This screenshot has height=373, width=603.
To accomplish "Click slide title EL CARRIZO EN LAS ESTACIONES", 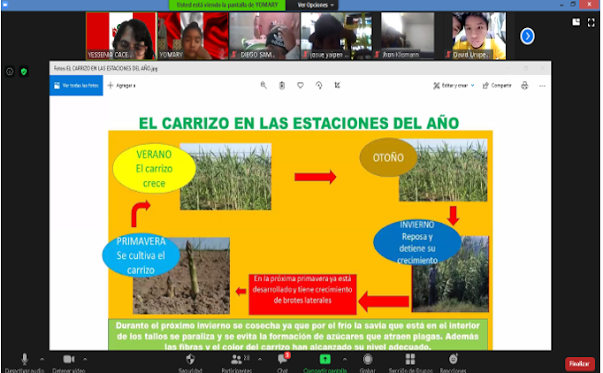I will 299,123.
